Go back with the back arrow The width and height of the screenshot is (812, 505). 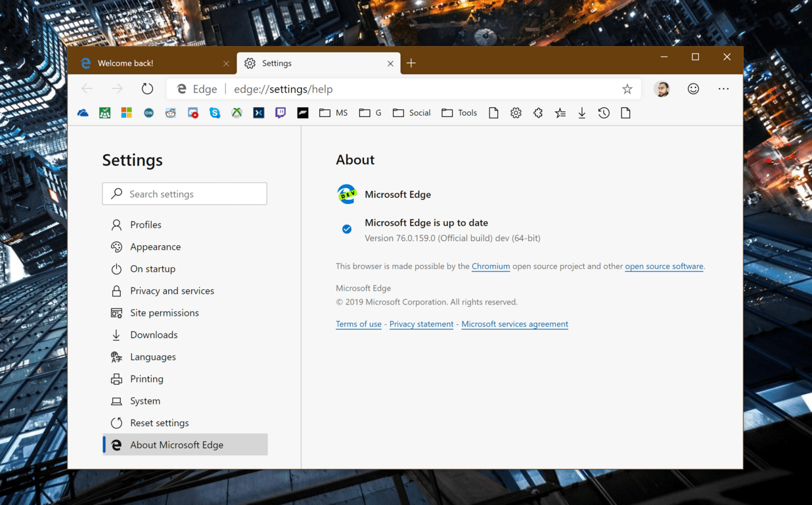coord(87,89)
